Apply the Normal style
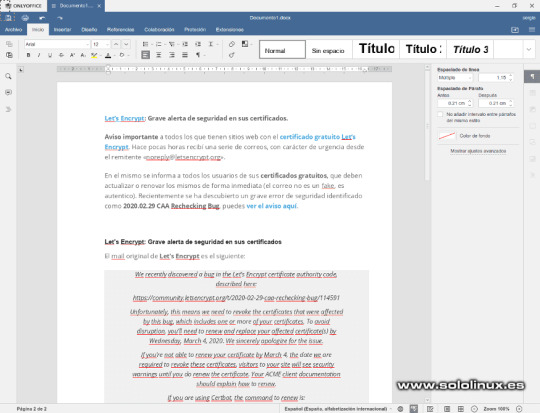Image resolution: width=540 pixels, height=413 pixels. tap(282, 50)
